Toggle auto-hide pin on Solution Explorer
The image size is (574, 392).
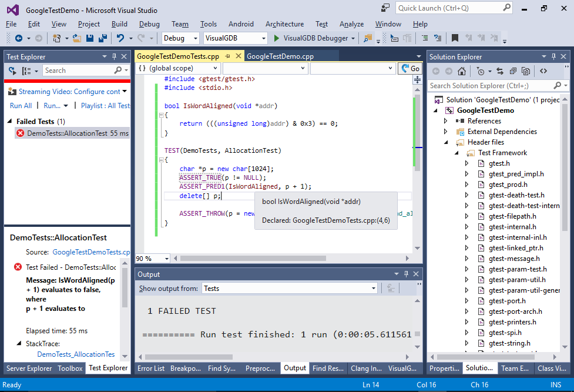tap(553, 56)
